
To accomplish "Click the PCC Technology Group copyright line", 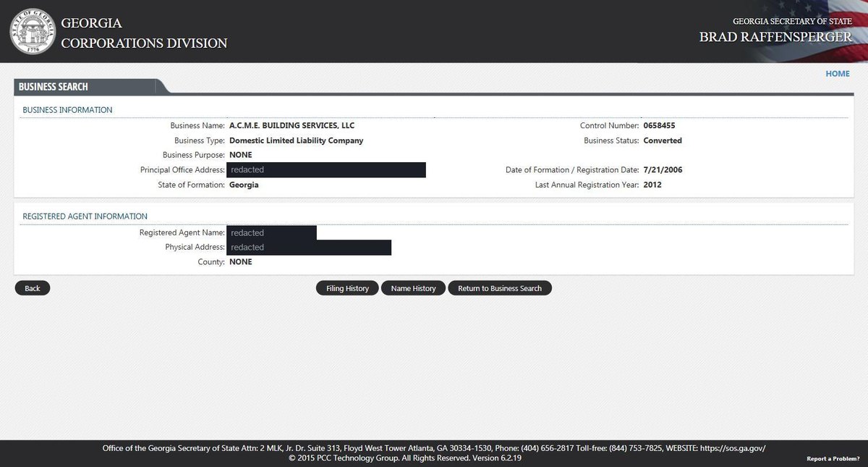I will coord(405,458).
